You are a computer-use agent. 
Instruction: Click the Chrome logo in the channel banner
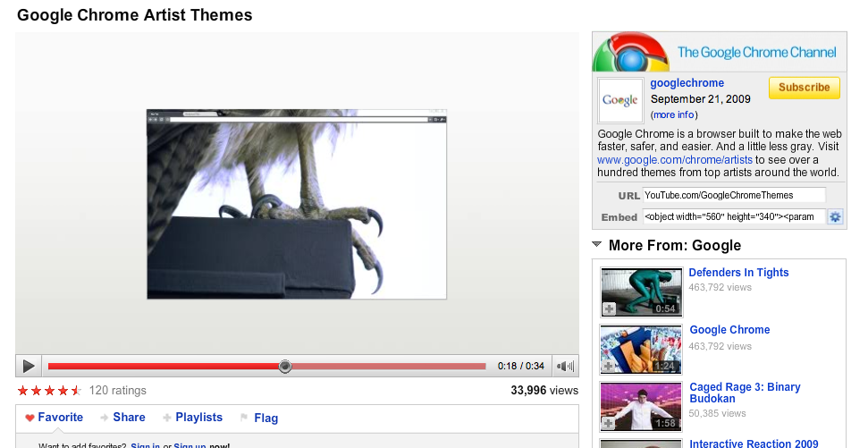(631, 53)
